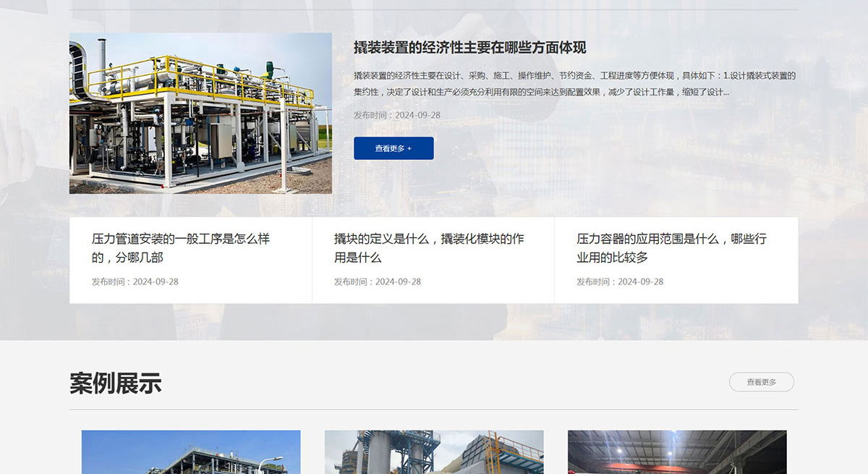Image resolution: width=868 pixels, height=474 pixels.
Task: Click the ellipsis ending the article excerpt
Action: coord(726,93)
